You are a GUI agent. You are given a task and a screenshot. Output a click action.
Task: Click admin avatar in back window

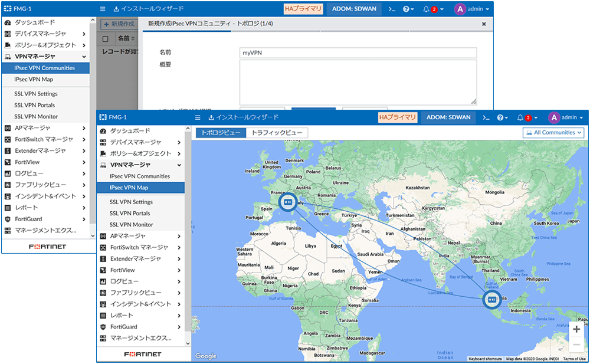click(x=460, y=9)
